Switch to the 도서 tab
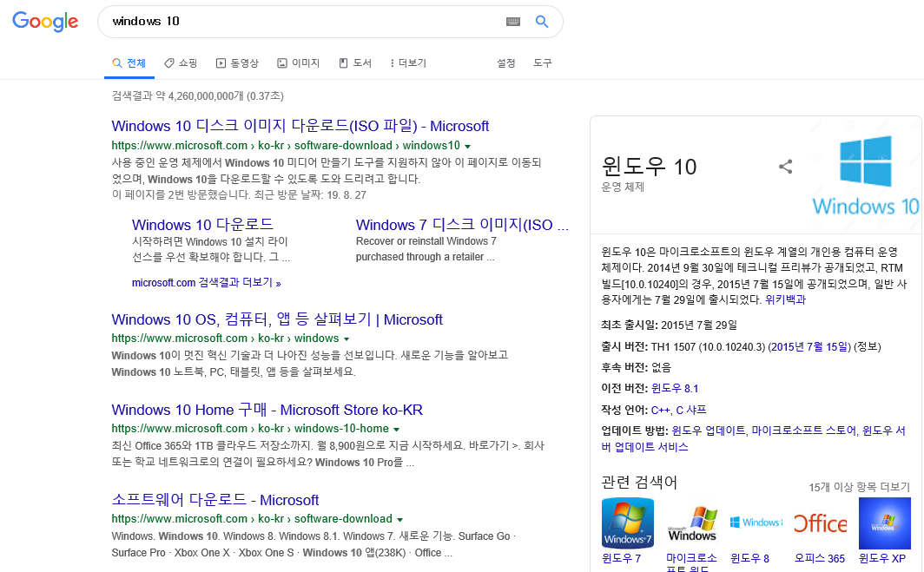Viewport: 924px width, 572px height. point(355,63)
